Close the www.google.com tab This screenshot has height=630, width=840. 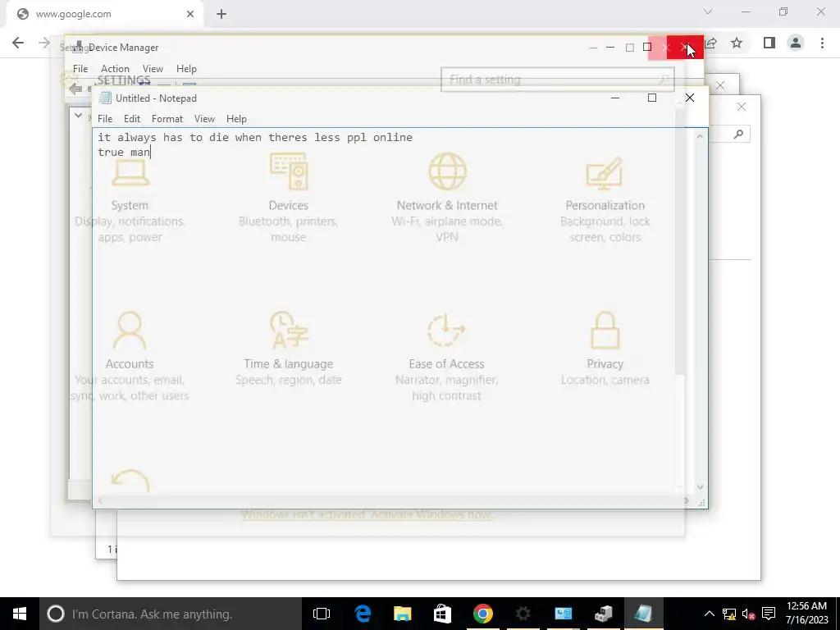pyautogui.click(x=190, y=14)
